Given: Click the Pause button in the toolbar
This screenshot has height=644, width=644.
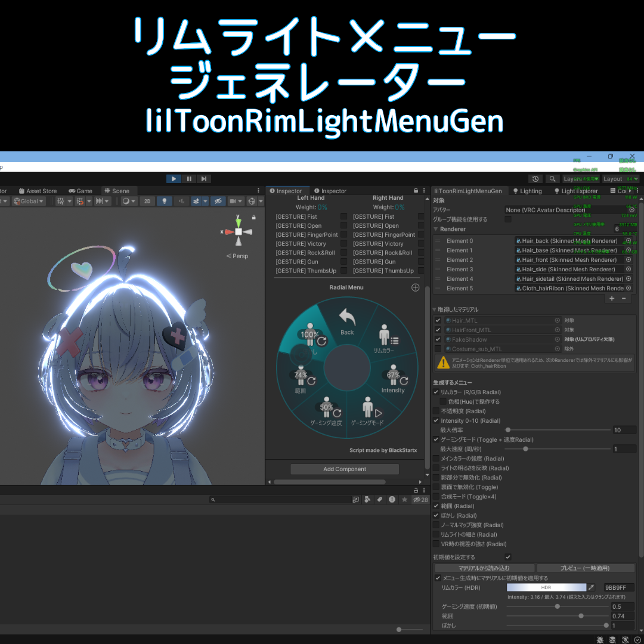Looking at the screenshot, I should coord(189,179).
